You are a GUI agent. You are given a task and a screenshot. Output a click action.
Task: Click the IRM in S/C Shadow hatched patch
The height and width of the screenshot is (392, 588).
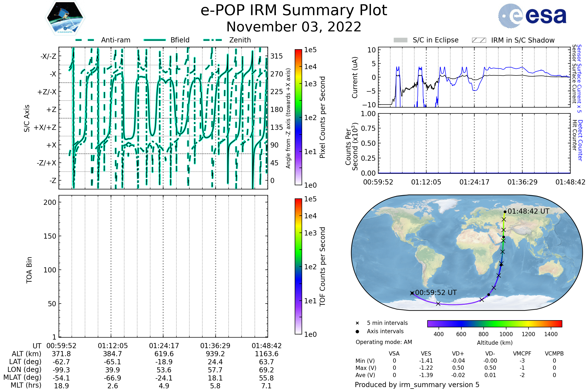coord(479,40)
